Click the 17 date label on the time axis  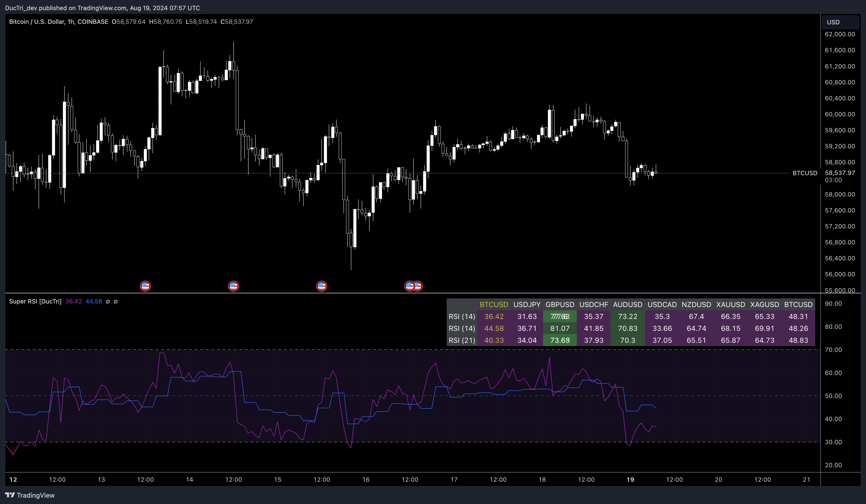(454, 479)
